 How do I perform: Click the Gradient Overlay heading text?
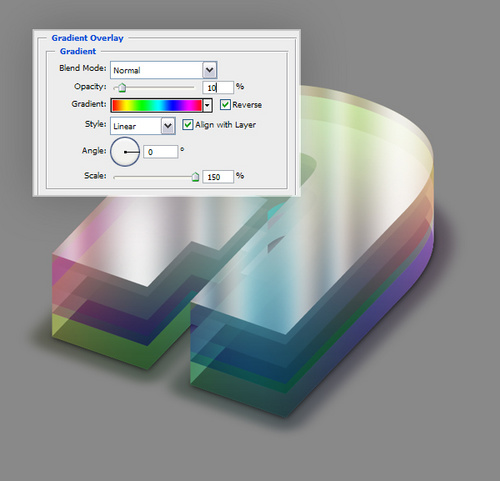tap(87, 38)
